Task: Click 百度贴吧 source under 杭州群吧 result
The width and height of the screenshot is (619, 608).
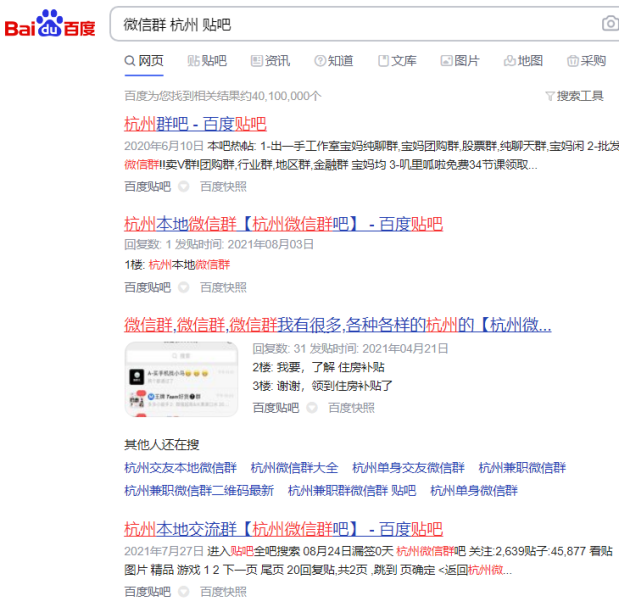Action: tap(148, 186)
